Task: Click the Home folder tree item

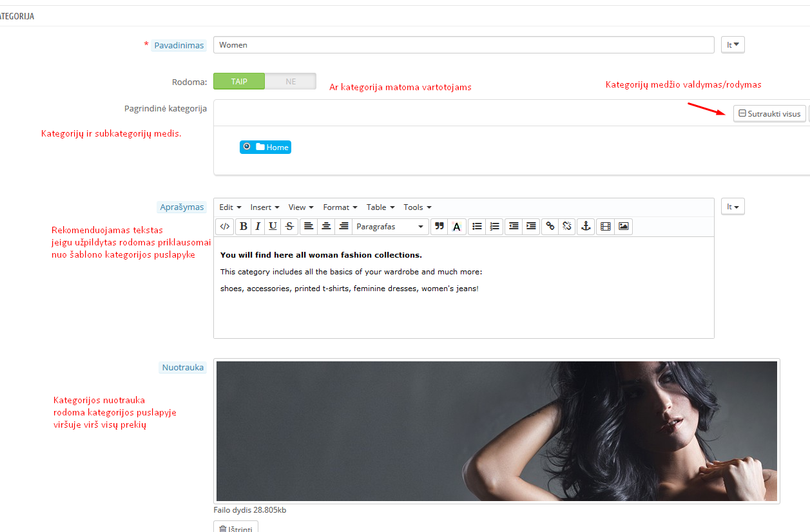Action: pyautogui.click(x=272, y=147)
